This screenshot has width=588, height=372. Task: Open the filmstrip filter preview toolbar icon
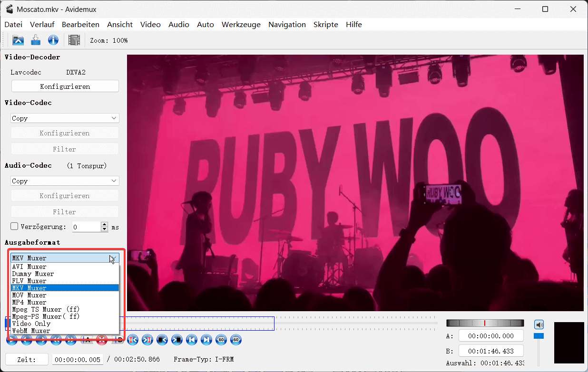pyautogui.click(x=74, y=40)
